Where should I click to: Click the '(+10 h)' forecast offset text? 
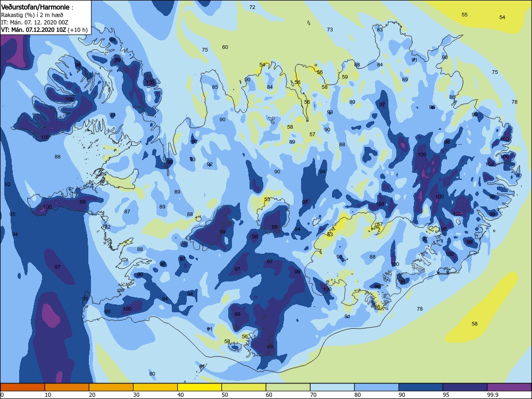pyautogui.click(x=78, y=30)
